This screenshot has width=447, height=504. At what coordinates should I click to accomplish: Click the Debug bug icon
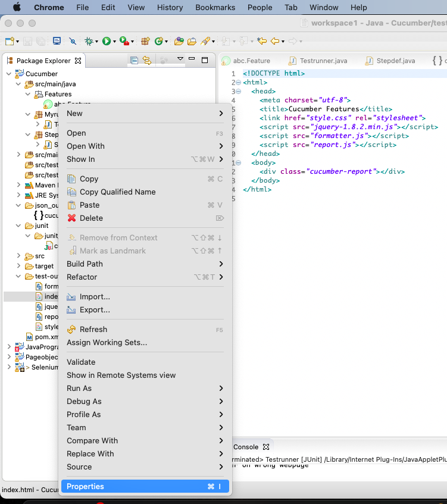pyautogui.click(x=89, y=41)
